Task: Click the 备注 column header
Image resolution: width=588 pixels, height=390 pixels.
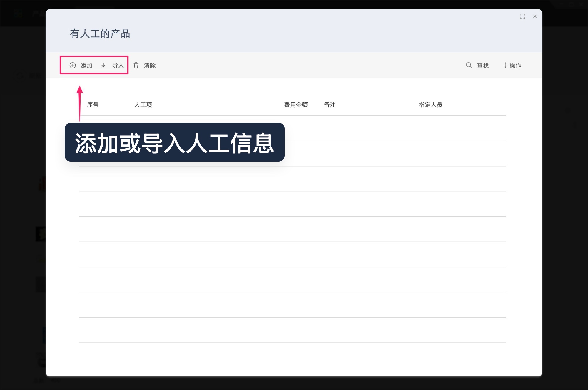Action: coord(330,105)
